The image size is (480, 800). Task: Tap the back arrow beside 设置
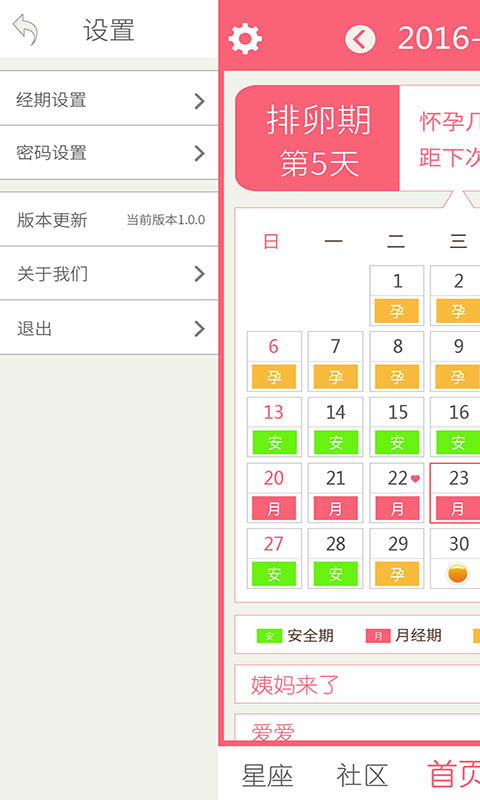[26, 30]
